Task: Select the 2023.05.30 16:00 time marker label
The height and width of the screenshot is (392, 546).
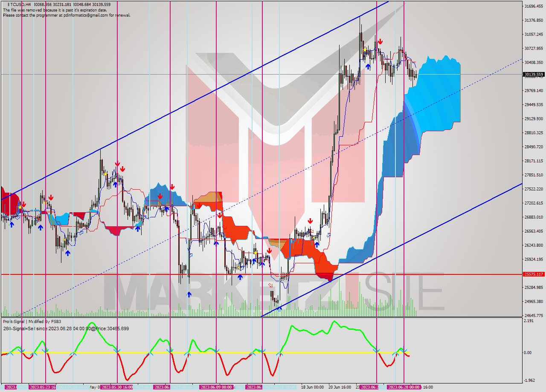Action: coord(117,387)
